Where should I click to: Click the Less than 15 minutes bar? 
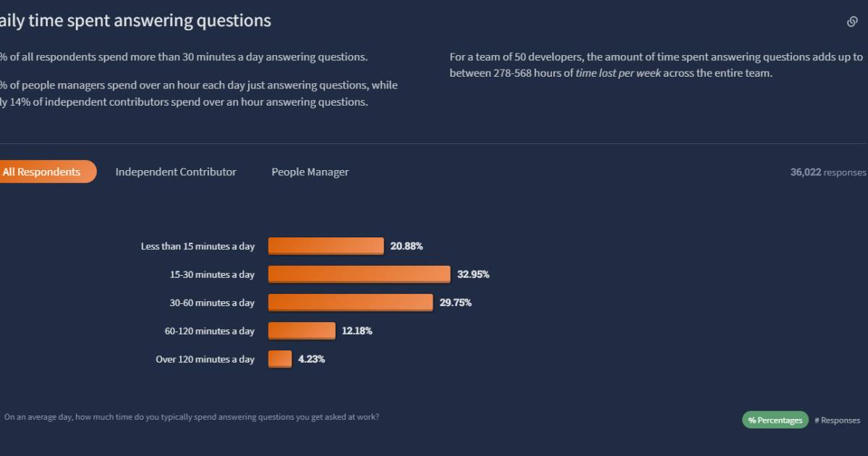[x=325, y=246]
